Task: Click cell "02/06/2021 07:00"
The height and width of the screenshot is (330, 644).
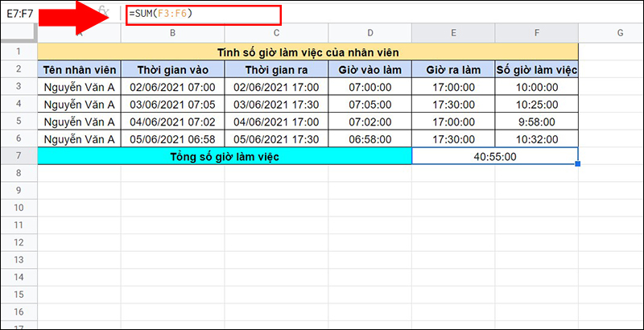Action: point(173,87)
